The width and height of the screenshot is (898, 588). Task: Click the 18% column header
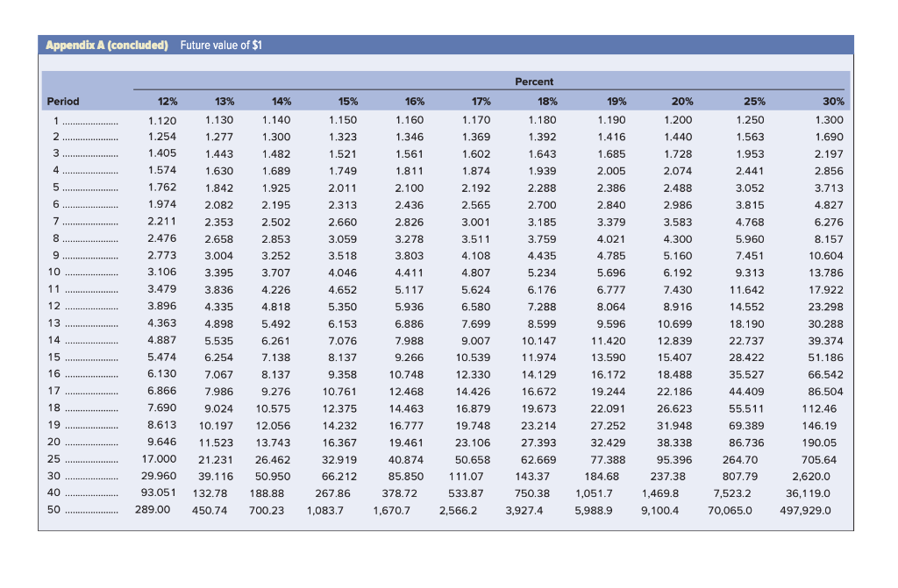coord(547,102)
